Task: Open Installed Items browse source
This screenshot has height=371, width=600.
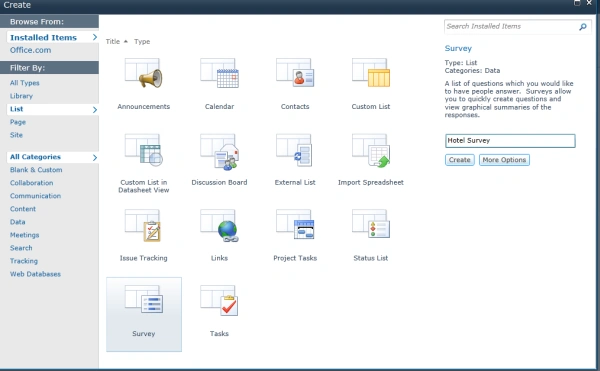Action: click(x=52, y=37)
